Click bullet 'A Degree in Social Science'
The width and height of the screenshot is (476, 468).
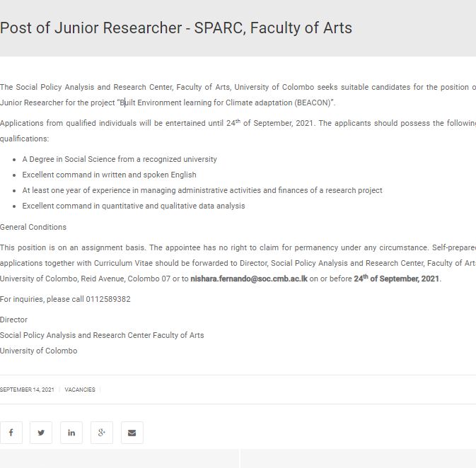coord(120,159)
